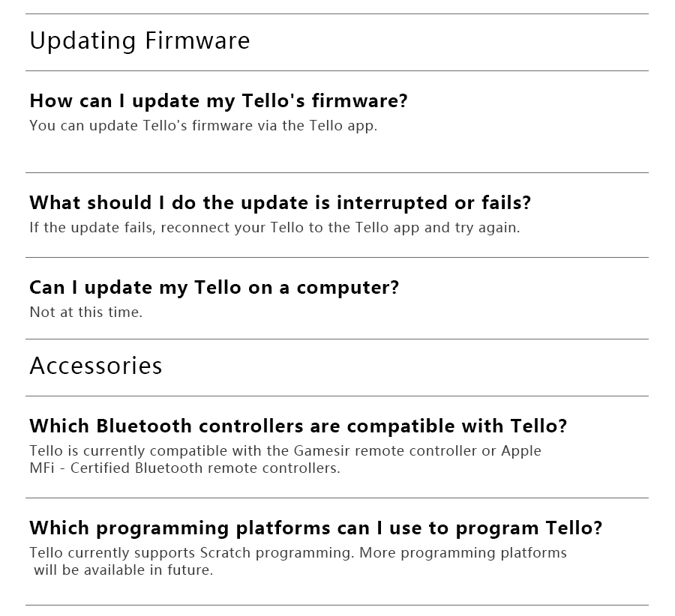
Task: Click the "Not at this time." answer
Action: tap(85, 312)
